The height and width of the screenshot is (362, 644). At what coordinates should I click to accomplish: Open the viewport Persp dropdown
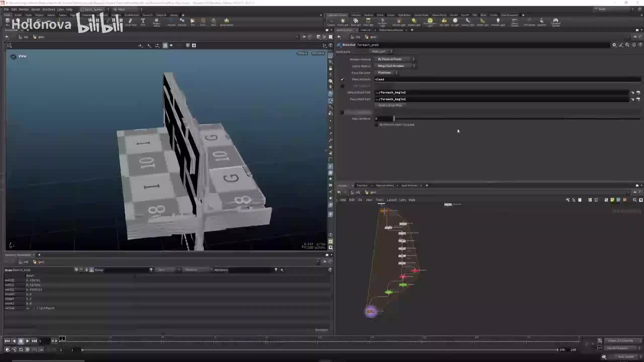coord(302,53)
